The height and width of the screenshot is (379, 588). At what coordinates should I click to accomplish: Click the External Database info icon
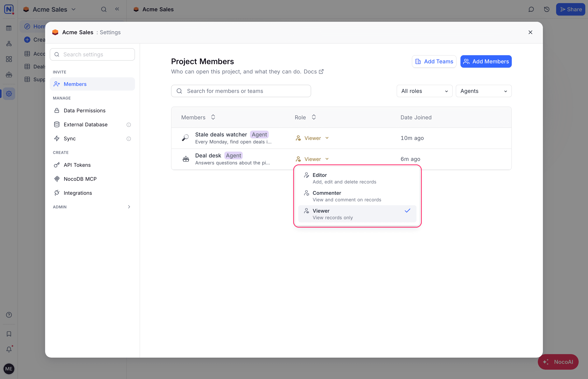click(129, 125)
